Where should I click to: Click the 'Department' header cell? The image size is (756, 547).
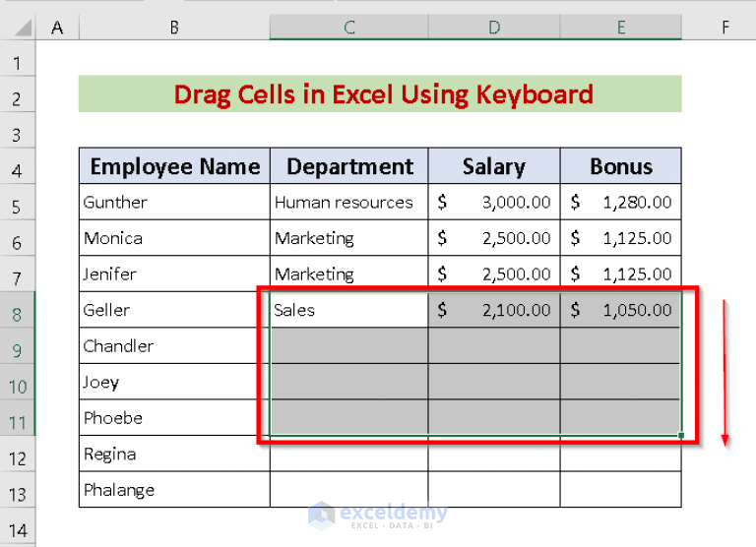coord(349,166)
